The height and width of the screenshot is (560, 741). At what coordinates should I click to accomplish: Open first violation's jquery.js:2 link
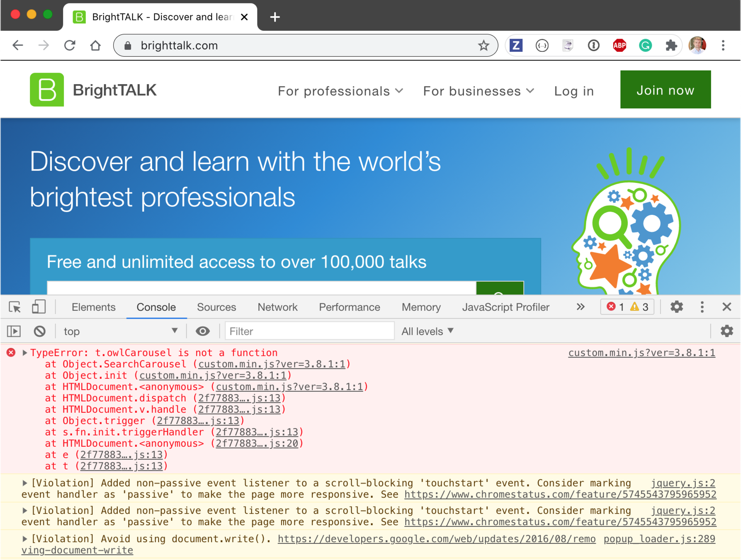tap(683, 483)
